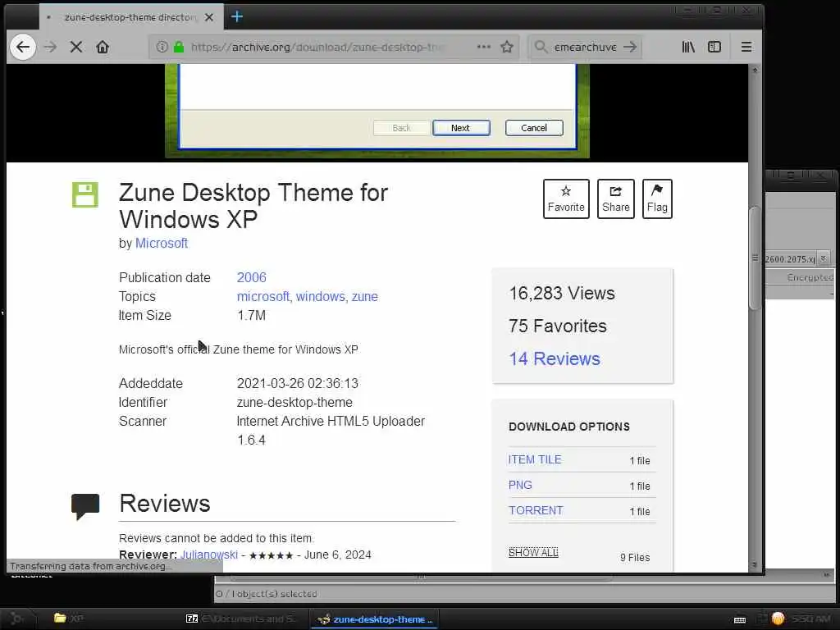Click the Addeddate 2021-03-26 value
840x630 pixels.
(x=297, y=384)
